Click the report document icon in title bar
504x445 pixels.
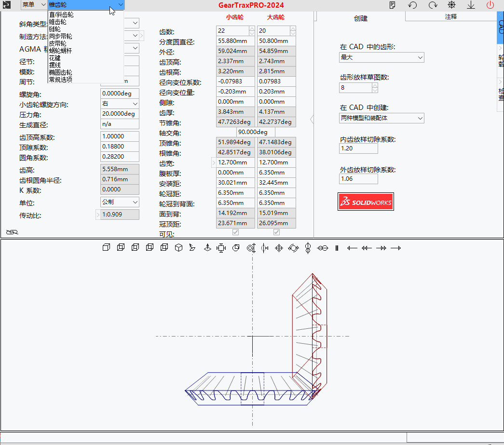tap(392, 5)
